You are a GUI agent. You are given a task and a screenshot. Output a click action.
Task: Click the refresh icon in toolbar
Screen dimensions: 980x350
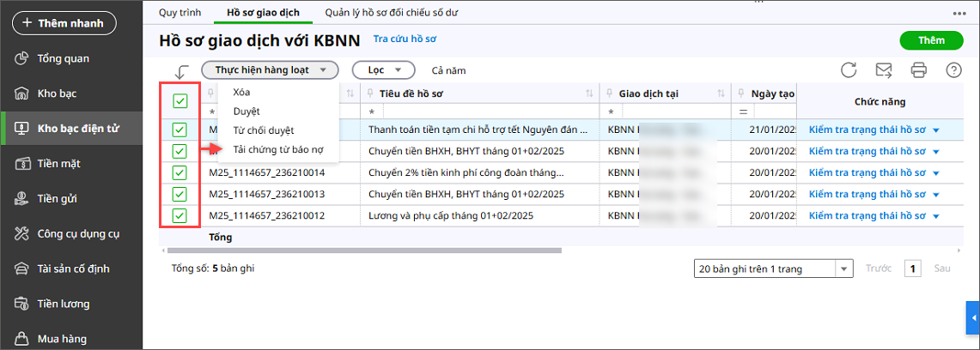(849, 70)
